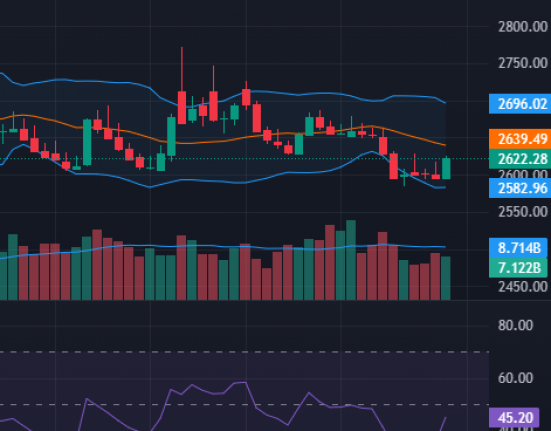The image size is (551, 431).
Task: Click the 2550.00 price axis label
Action: 523,212
